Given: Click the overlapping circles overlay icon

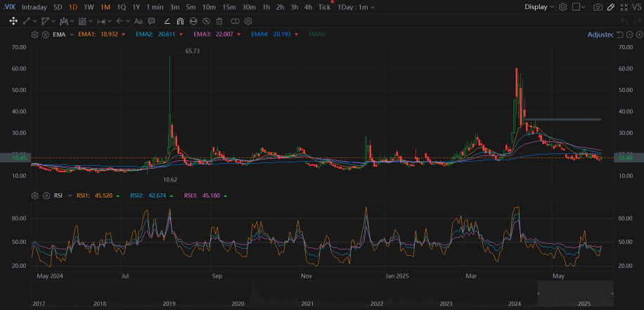Looking at the screenshot, I should click(235, 21).
